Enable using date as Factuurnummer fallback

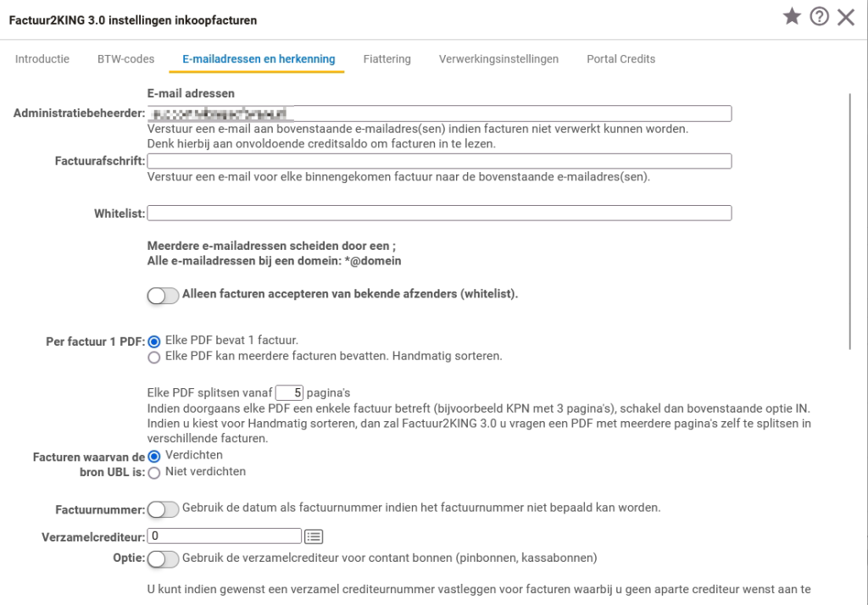(x=163, y=508)
